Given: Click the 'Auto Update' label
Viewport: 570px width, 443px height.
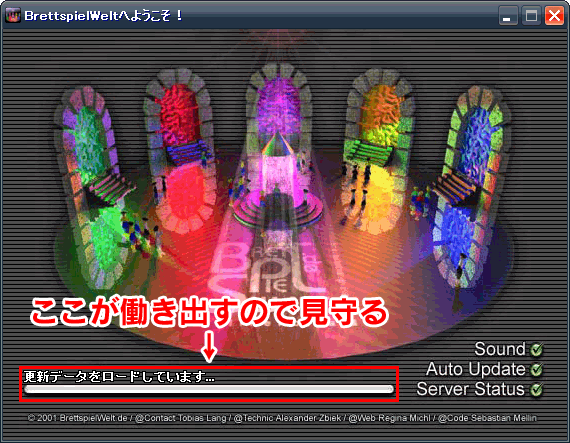Looking at the screenshot, I should click(x=476, y=369).
